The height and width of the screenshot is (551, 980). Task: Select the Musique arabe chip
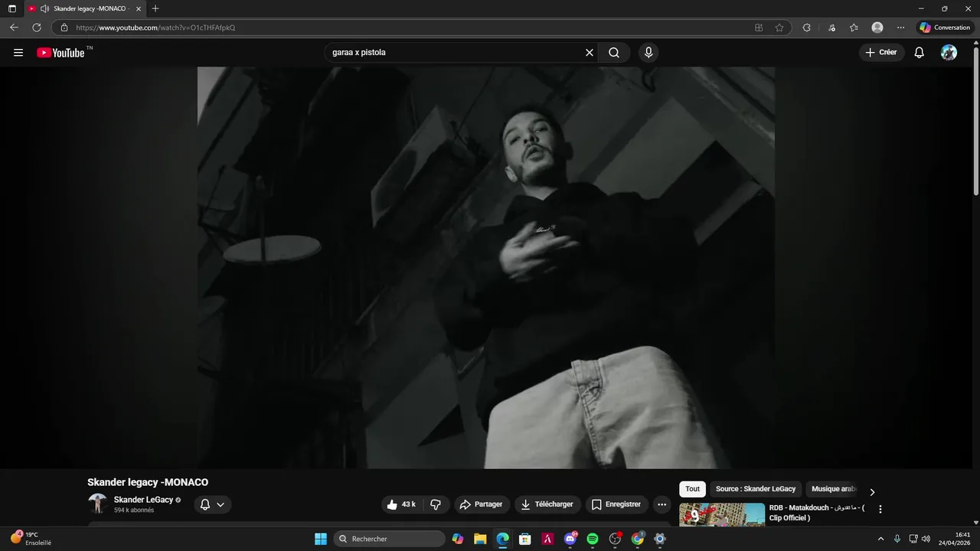point(833,489)
